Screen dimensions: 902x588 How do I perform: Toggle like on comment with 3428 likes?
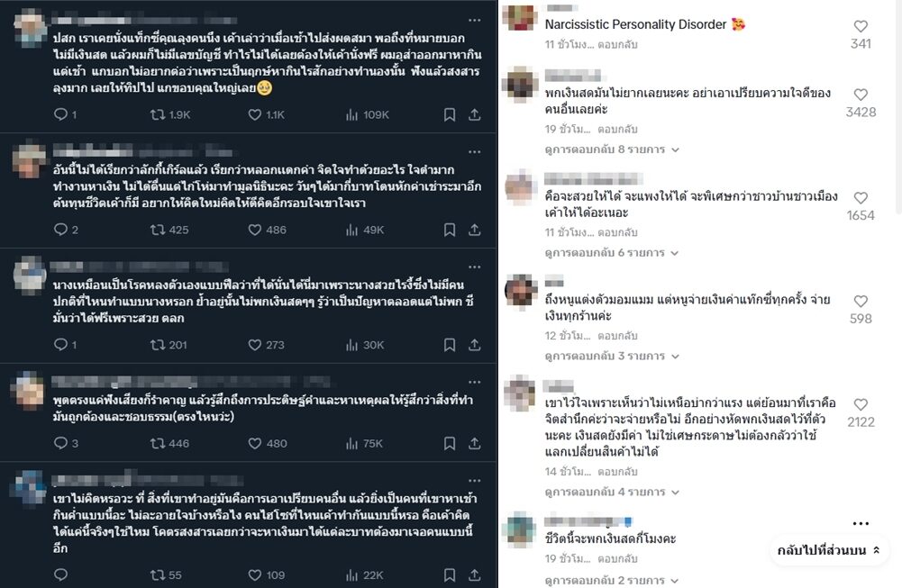pos(860,95)
